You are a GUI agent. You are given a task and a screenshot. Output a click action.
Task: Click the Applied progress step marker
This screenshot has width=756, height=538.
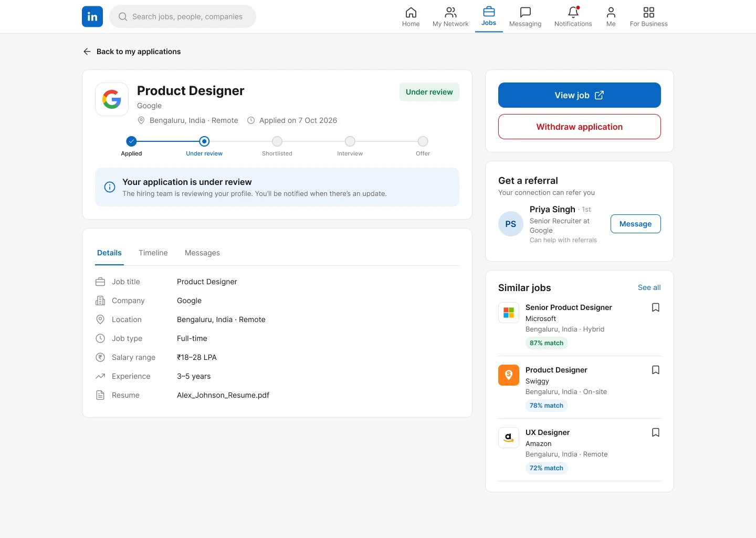pos(131,141)
